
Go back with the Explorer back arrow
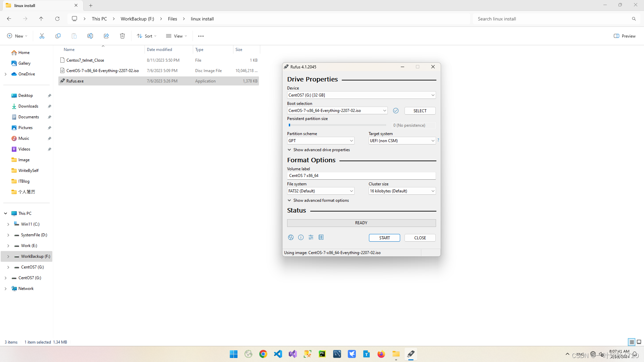pos(9,19)
